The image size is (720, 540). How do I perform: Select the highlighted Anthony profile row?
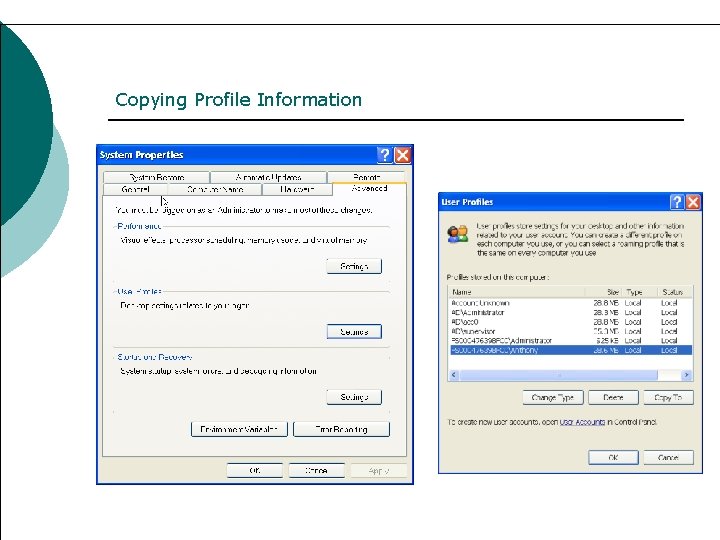pos(570,350)
